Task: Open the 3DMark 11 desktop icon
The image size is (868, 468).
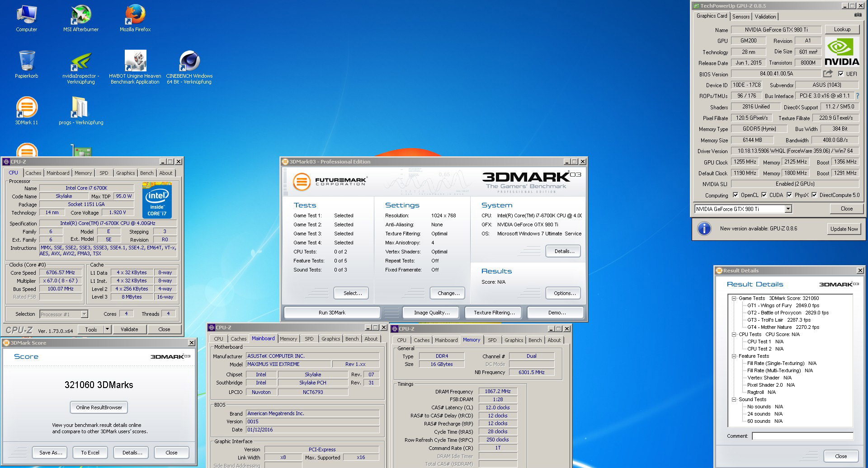Action: coord(27,111)
